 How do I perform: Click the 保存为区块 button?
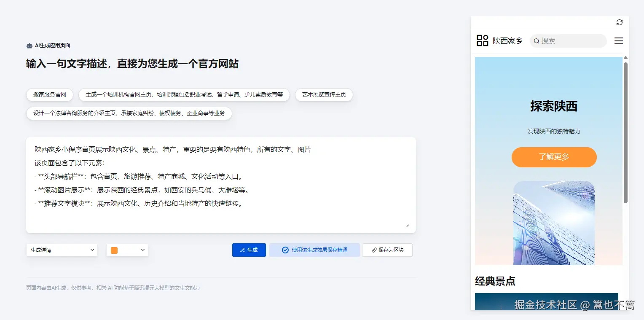point(387,250)
